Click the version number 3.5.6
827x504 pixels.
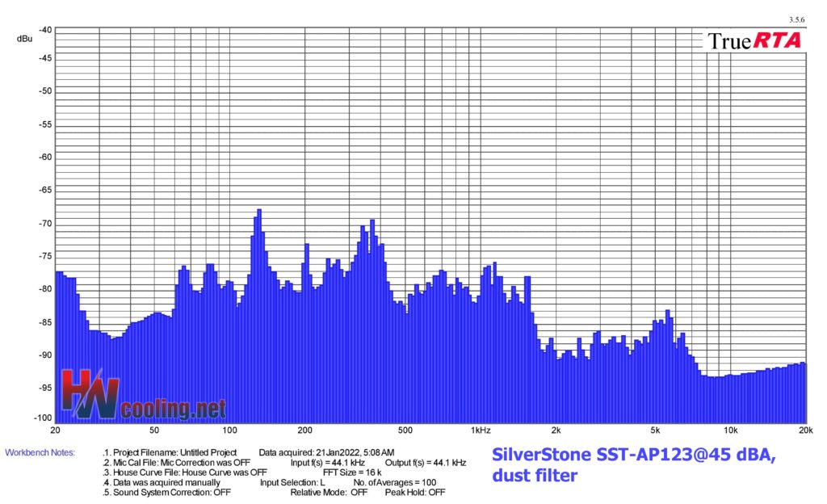tap(797, 20)
